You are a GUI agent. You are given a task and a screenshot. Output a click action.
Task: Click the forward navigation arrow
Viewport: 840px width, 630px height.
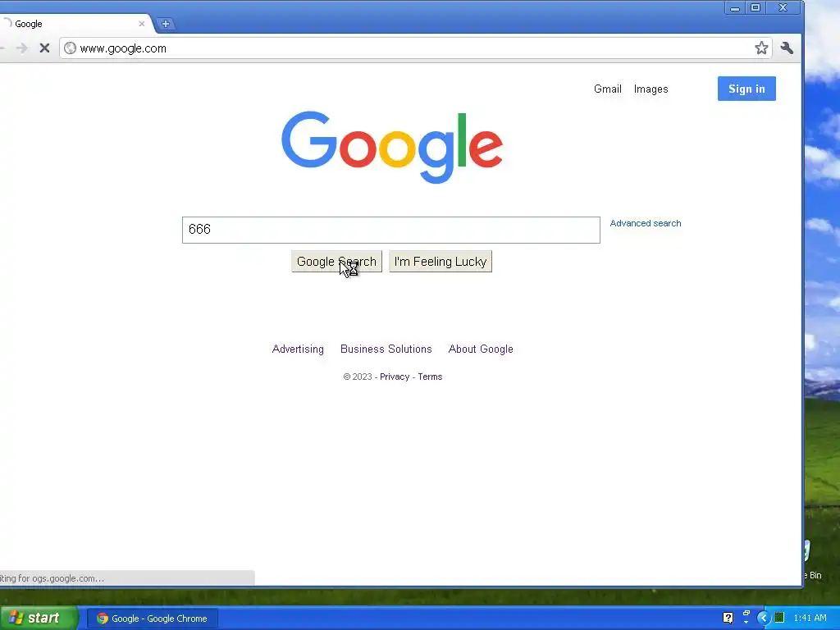21,48
